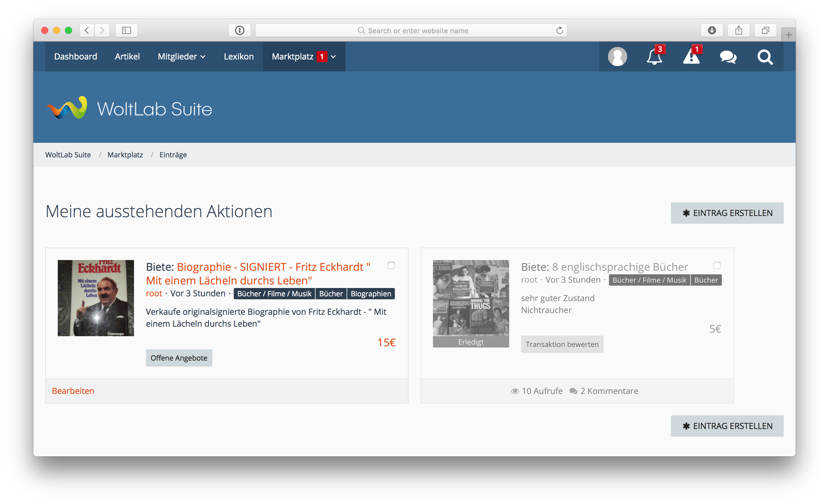Viewport: 829px width, 504px height.
Task: Click the Offene Angebote button
Action: point(179,358)
